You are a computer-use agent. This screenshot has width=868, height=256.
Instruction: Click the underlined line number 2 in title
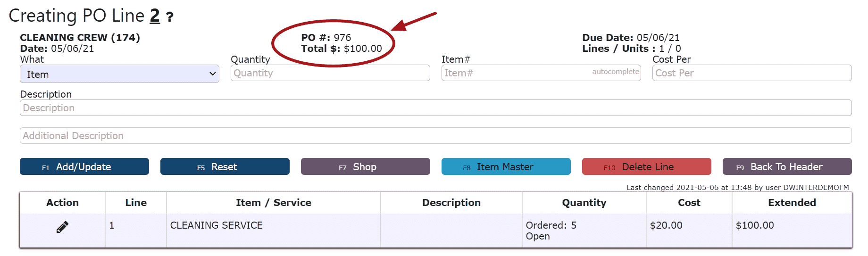155,16
